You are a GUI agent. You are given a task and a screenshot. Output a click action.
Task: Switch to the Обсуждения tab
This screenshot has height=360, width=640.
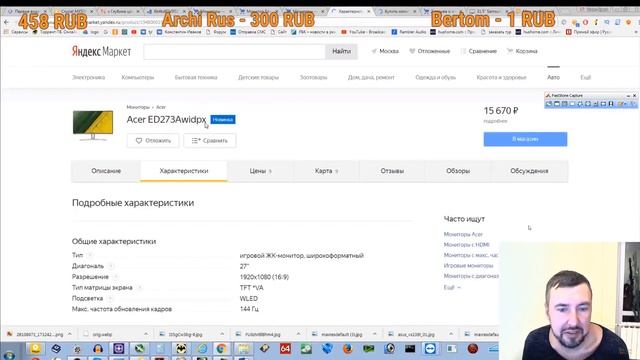[x=529, y=171]
